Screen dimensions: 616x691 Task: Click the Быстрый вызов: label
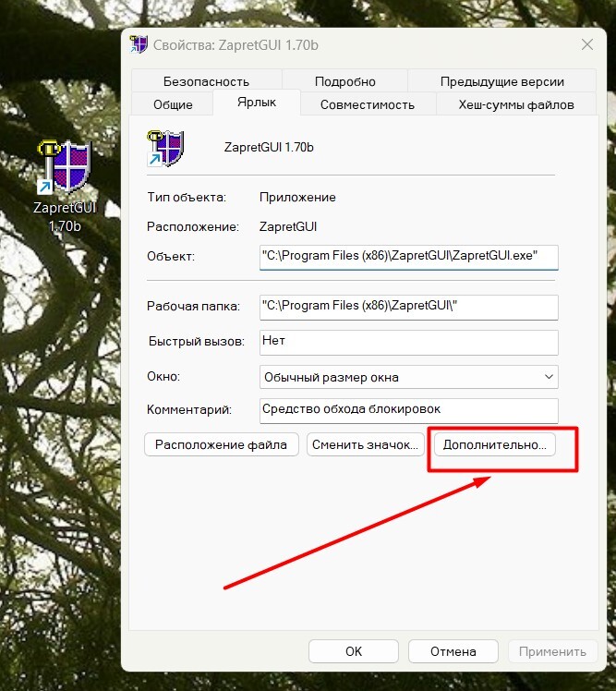tap(196, 341)
